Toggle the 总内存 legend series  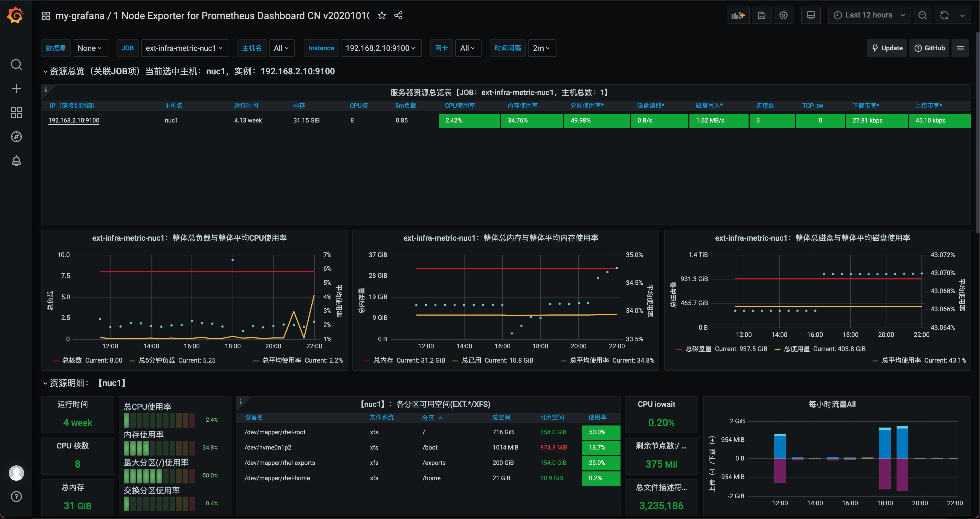383,360
